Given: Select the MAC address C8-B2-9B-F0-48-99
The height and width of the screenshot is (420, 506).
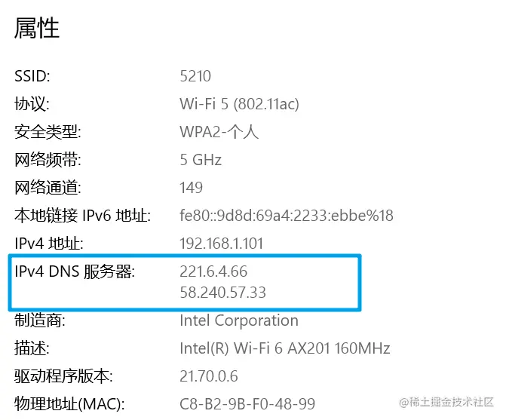Looking at the screenshot, I should [247, 404].
